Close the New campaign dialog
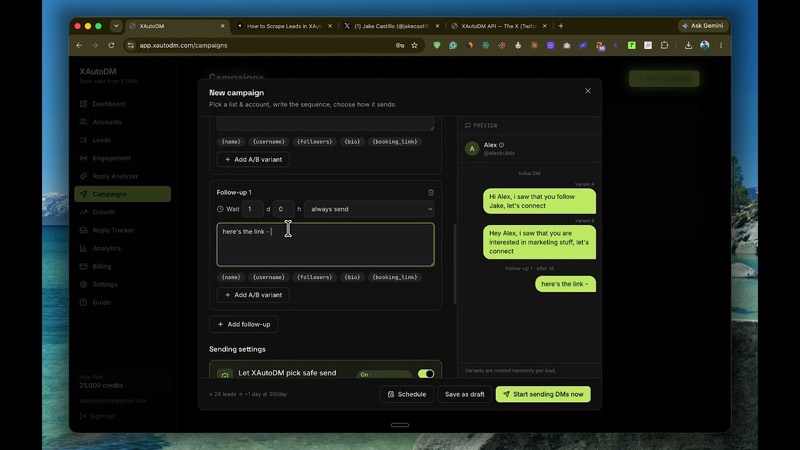This screenshot has height=450, width=800. click(x=588, y=91)
